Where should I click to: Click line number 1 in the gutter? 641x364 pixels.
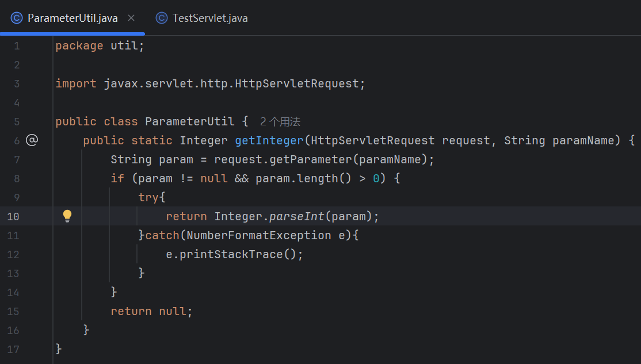17,46
